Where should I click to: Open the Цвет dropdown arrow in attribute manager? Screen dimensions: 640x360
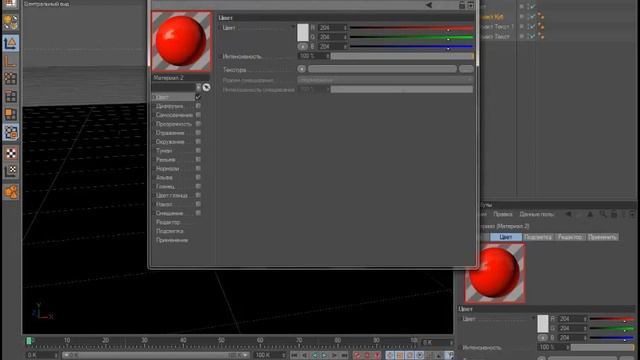533,318
